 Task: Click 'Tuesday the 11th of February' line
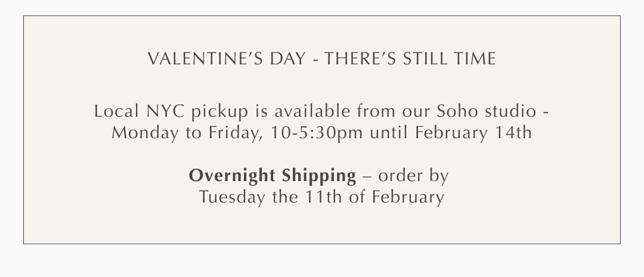pyautogui.click(x=322, y=197)
